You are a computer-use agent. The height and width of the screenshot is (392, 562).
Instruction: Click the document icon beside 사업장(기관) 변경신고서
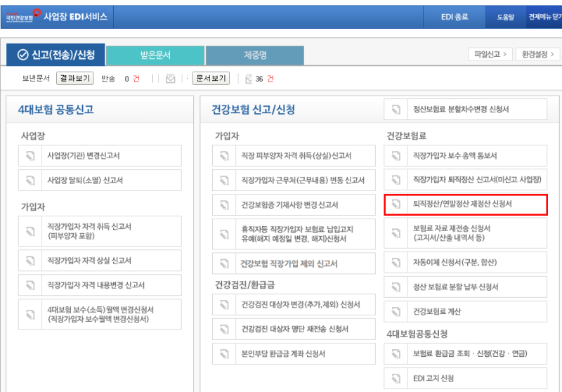coord(30,155)
